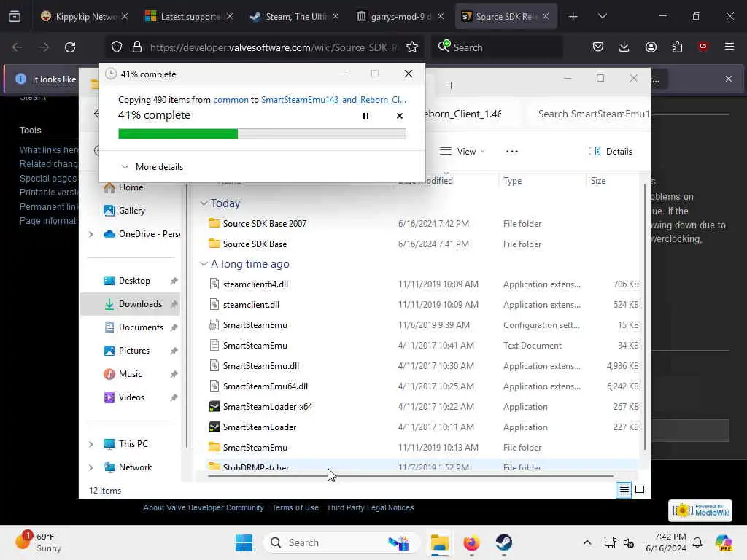Sort by the Size column header
747x560 pixels.
pos(598,181)
